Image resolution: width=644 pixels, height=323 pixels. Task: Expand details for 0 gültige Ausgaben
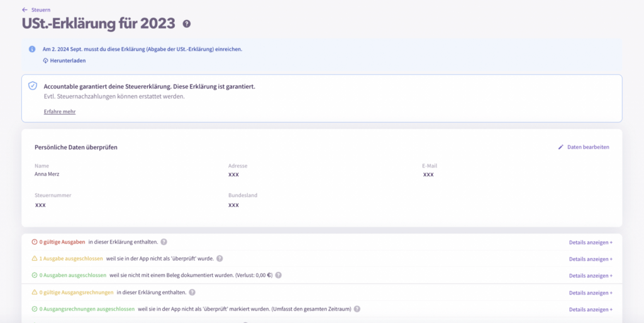591,242
